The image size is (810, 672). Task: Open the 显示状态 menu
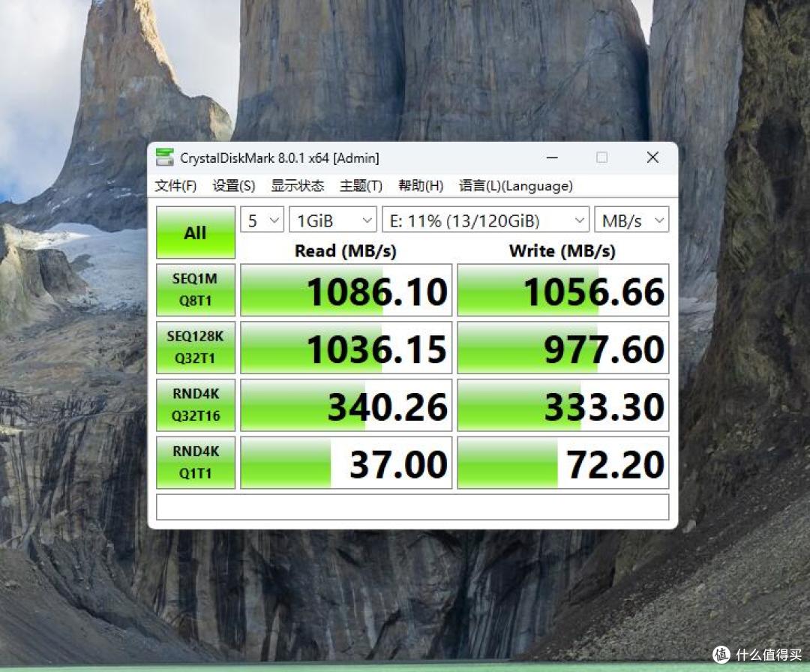pyautogui.click(x=298, y=186)
